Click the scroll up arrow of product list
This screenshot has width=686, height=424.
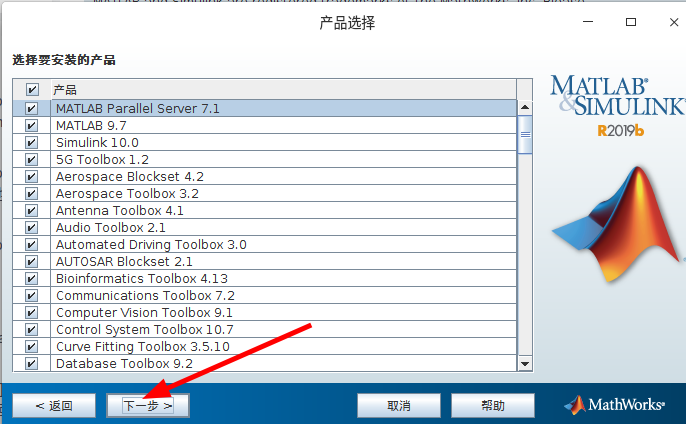coord(525,107)
